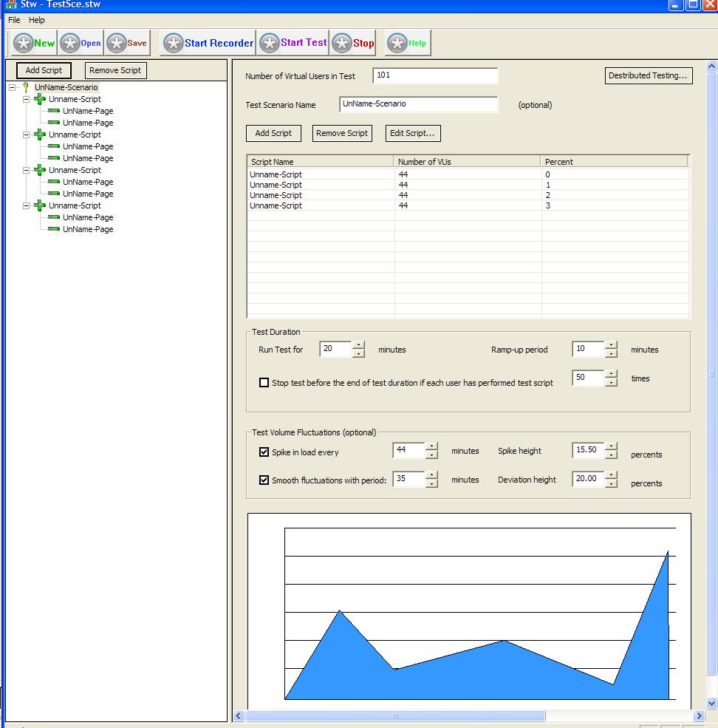Collapse the last Unname-Script tree node
The height and width of the screenshot is (728, 718).
[27, 205]
